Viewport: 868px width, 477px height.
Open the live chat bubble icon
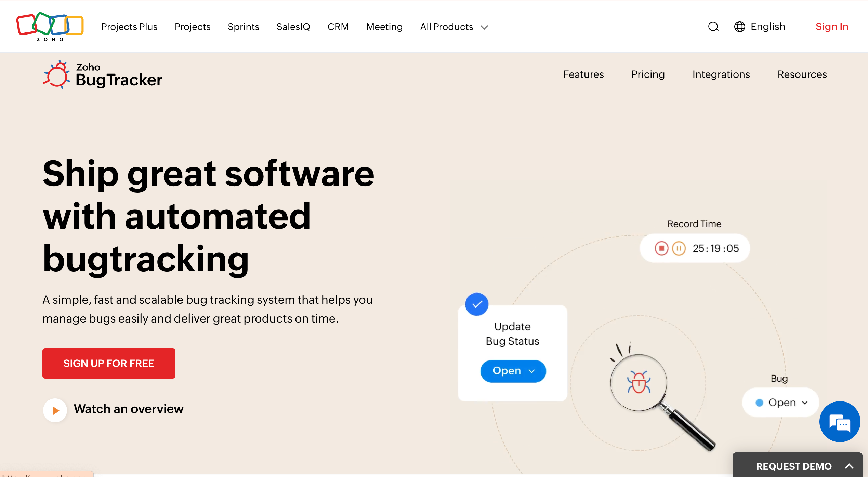click(x=840, y=422)
